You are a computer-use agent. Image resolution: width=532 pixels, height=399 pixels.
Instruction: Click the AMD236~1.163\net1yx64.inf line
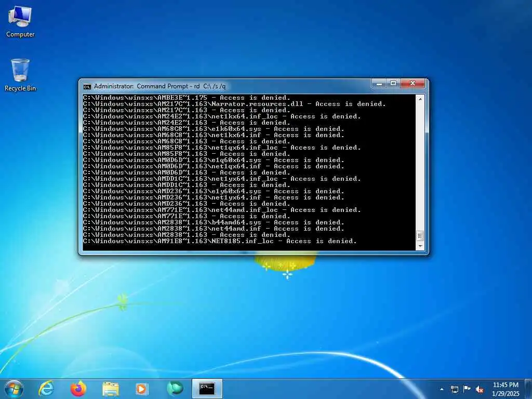click(x=214, y=197)
